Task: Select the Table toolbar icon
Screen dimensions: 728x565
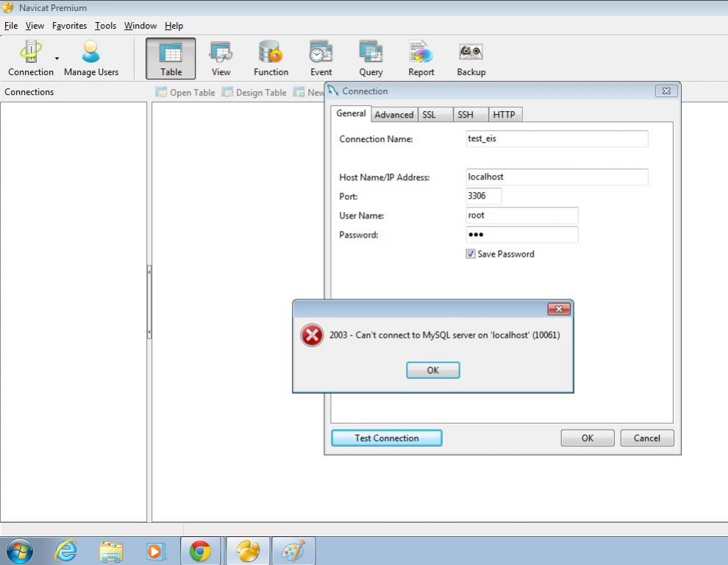Action: point(171,58)
